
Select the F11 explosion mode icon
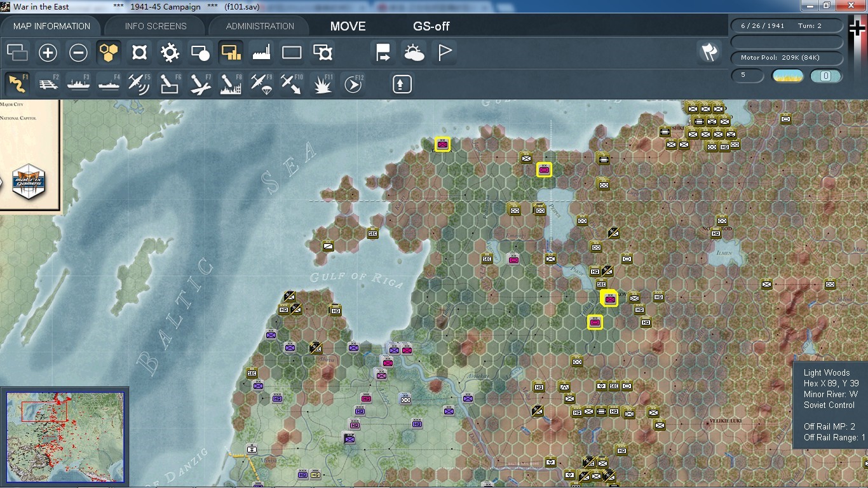click(x=323, y=84)
